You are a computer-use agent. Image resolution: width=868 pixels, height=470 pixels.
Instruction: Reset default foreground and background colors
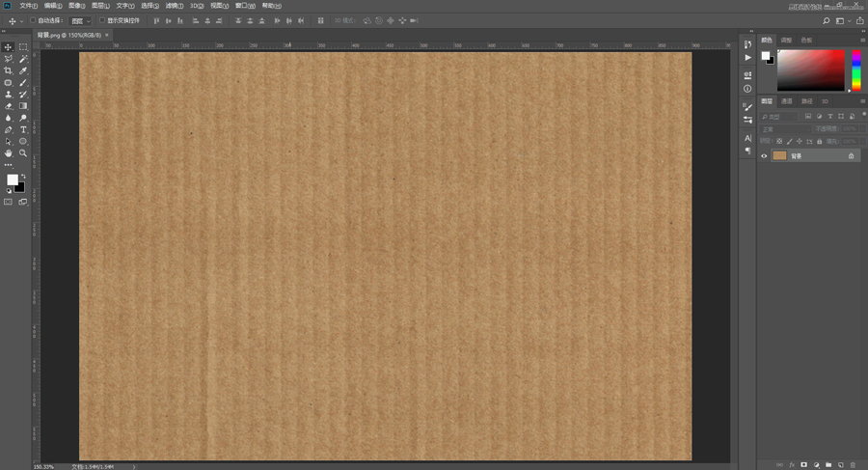[9, 191]
